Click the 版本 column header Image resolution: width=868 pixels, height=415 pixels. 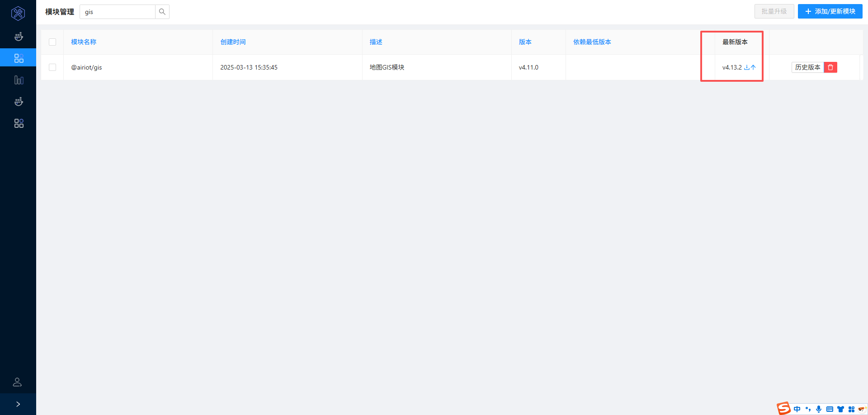(525, 42)
